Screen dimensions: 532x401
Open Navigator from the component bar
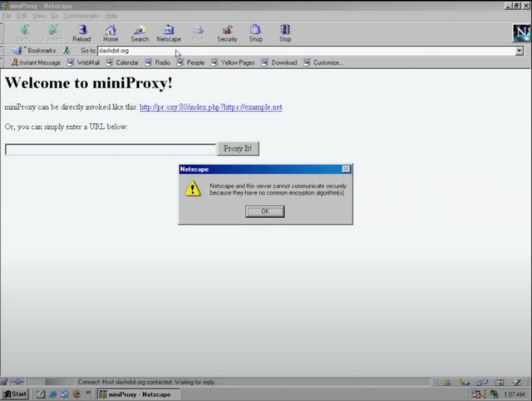tap(446, 383)
